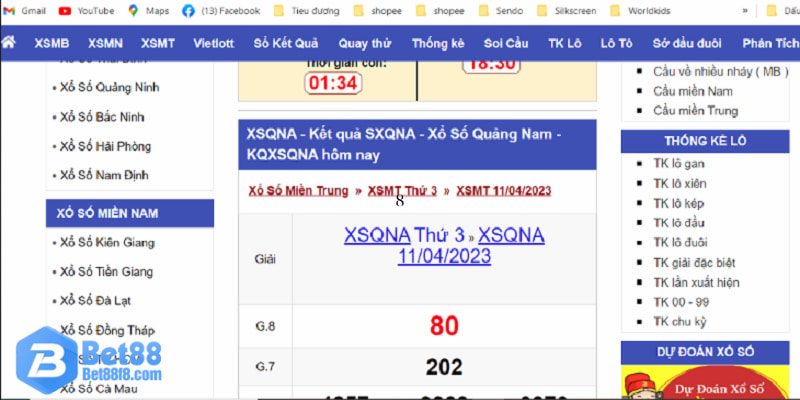The image size is (800, 400).
Task: Click the XSMT 11/04/2023 breadcrumb
Action: [504, 191]
